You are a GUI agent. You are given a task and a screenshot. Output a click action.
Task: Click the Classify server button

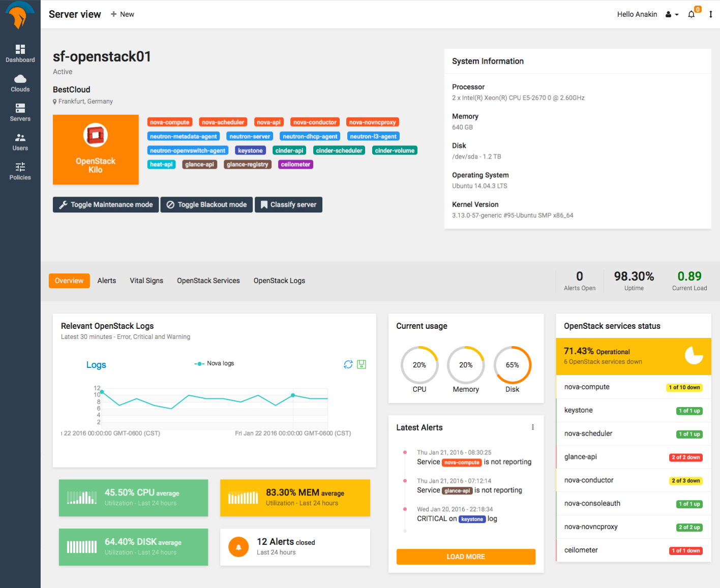[288, 204]
